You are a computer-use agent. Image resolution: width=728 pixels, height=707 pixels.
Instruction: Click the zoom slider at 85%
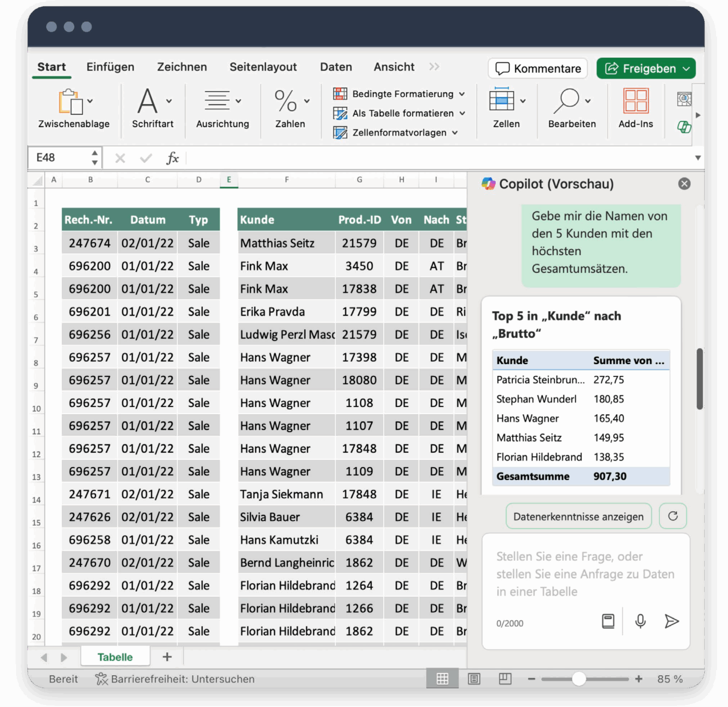tap(579, 678)
